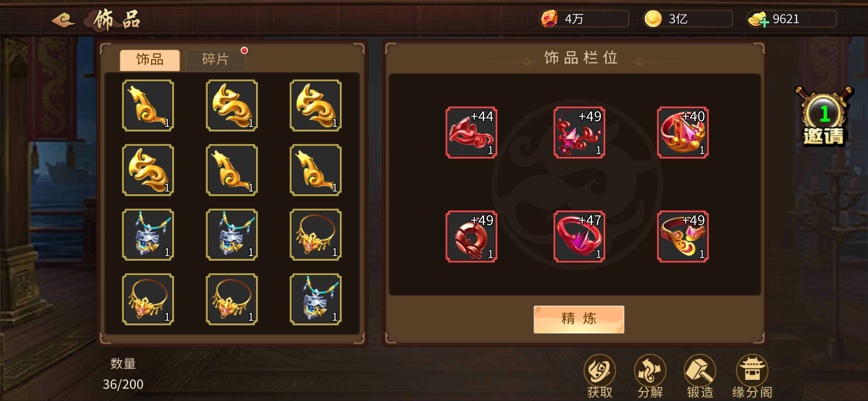Select the bottom-right silver necklace item
Screen dimensions: 868x401
point(316,299)
